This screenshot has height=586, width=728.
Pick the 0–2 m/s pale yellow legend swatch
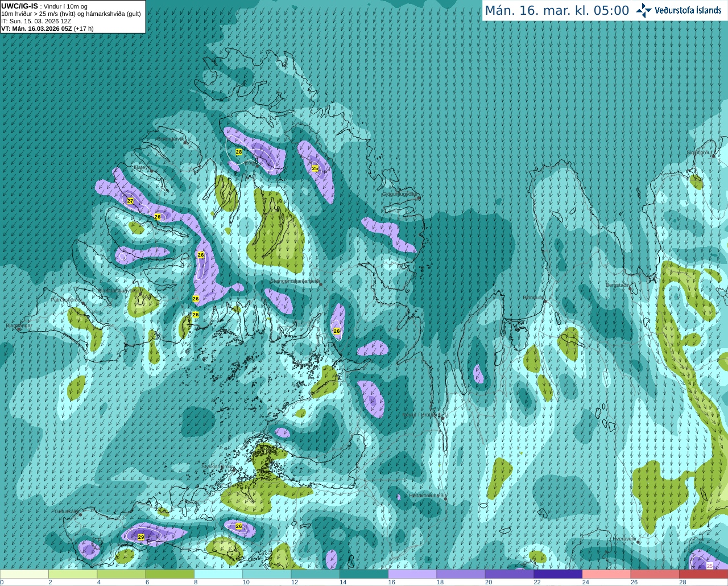coord(24,574)
